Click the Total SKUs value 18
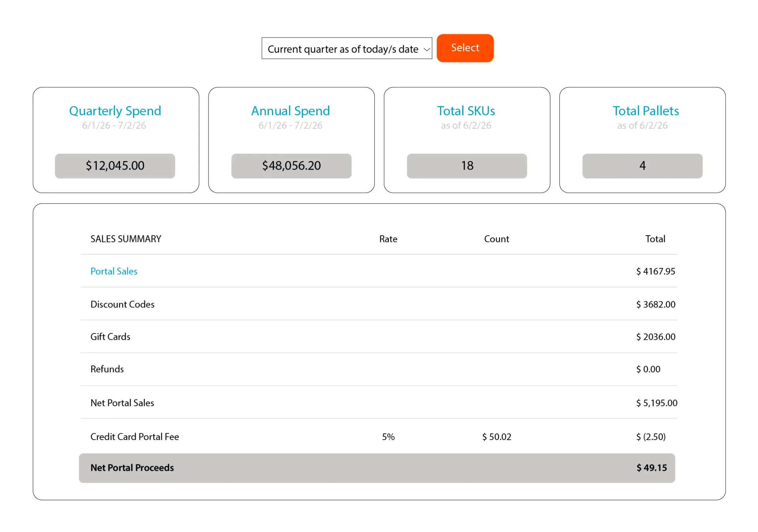This screenshot has width=758, height=532. pos(467,166)
